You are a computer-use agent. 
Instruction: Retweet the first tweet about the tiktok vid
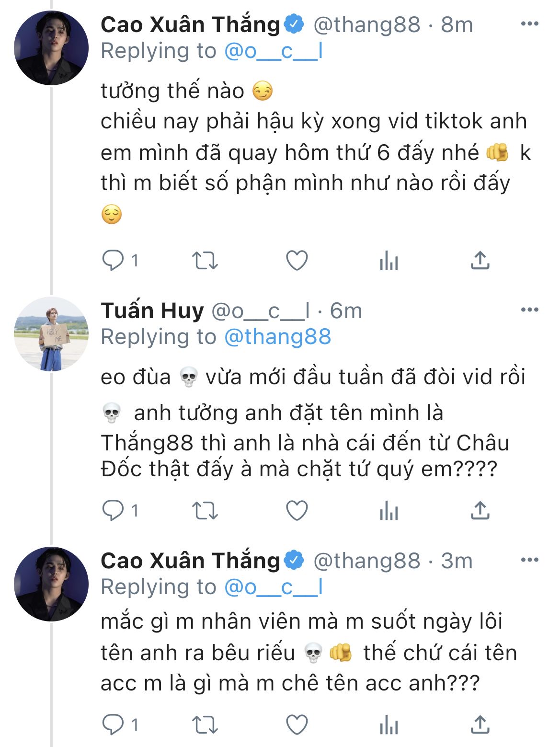click(205, 261)
